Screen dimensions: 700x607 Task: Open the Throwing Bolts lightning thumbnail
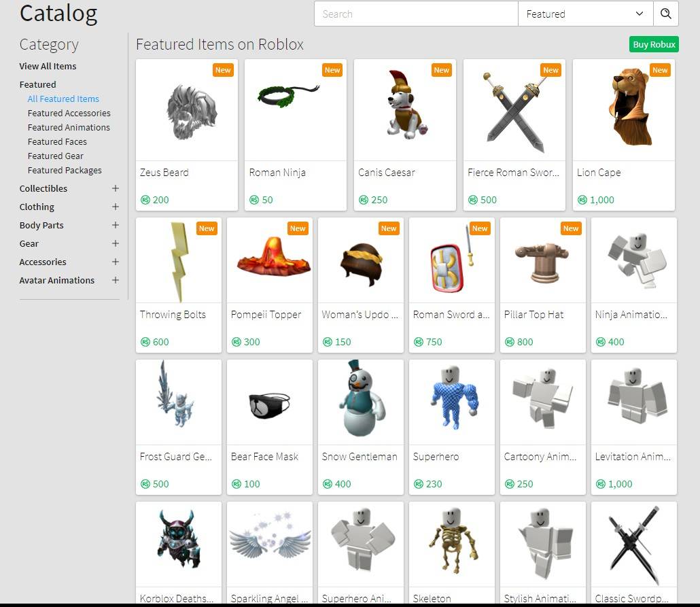179,262
